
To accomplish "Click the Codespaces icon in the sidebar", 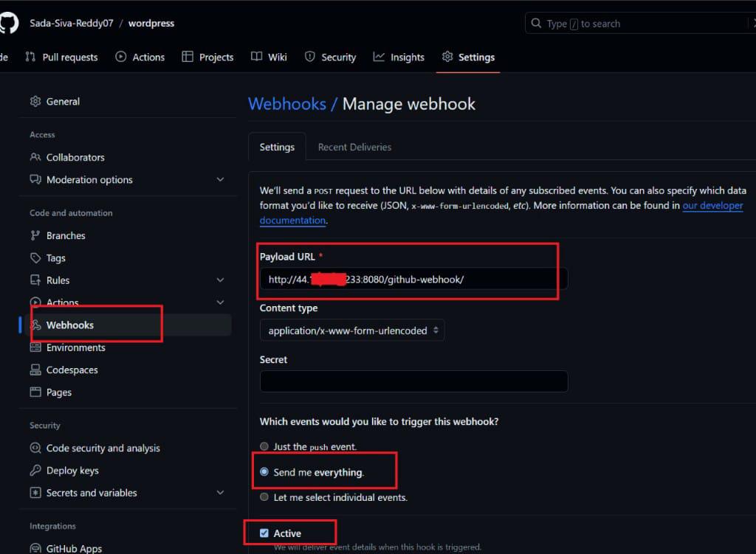I will point(35,370).
